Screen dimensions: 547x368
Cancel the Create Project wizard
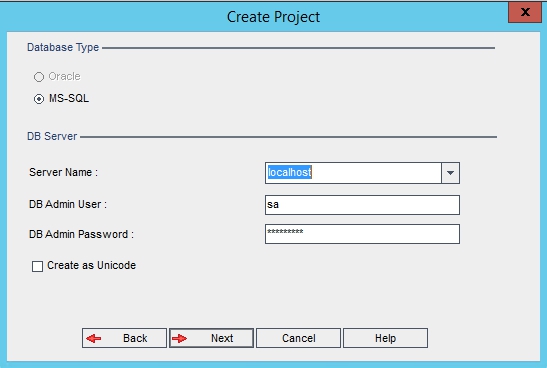coord(298,338)
